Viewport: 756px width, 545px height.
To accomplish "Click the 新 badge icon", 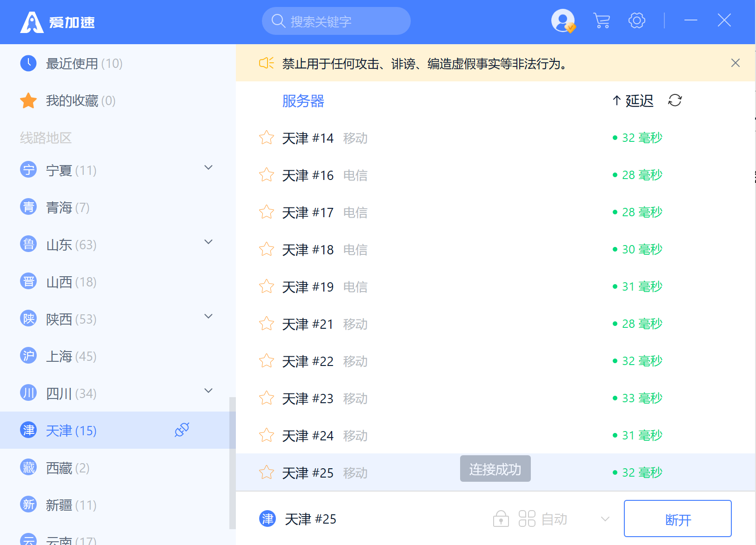I will coord(28,505).
